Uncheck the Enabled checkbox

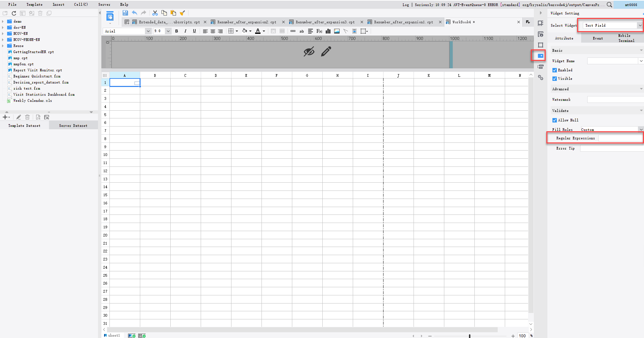(554, 70)
